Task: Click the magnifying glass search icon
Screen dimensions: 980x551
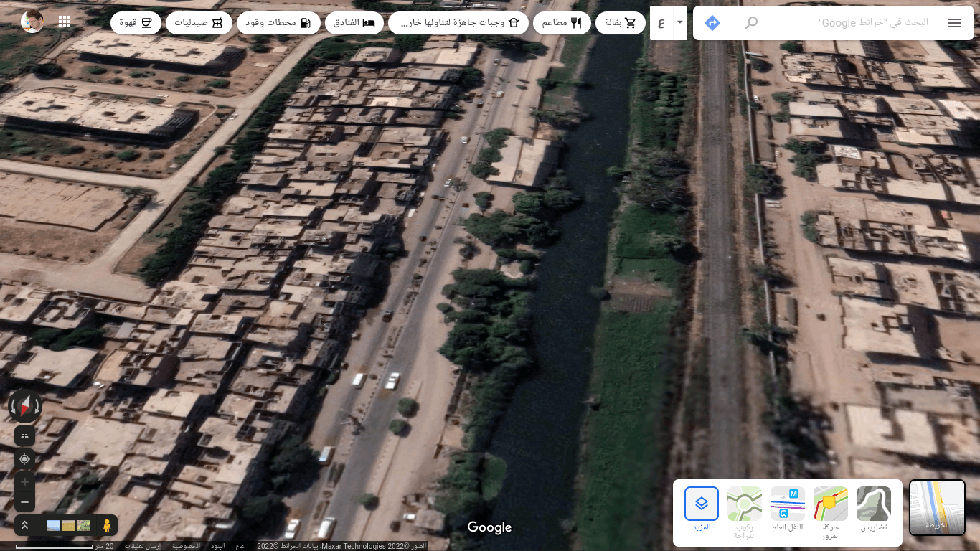Action: point(750,23)
